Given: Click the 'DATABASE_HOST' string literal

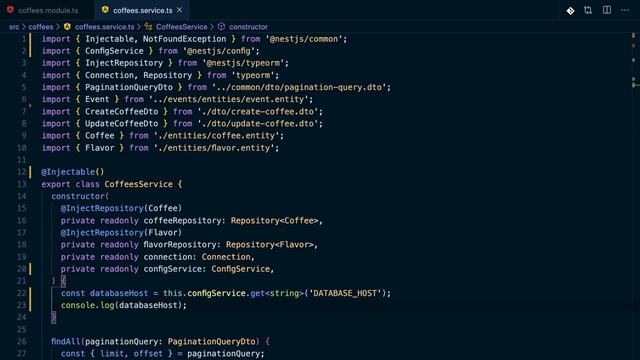Looking at the screenshot, I should (x=345, y=293).
